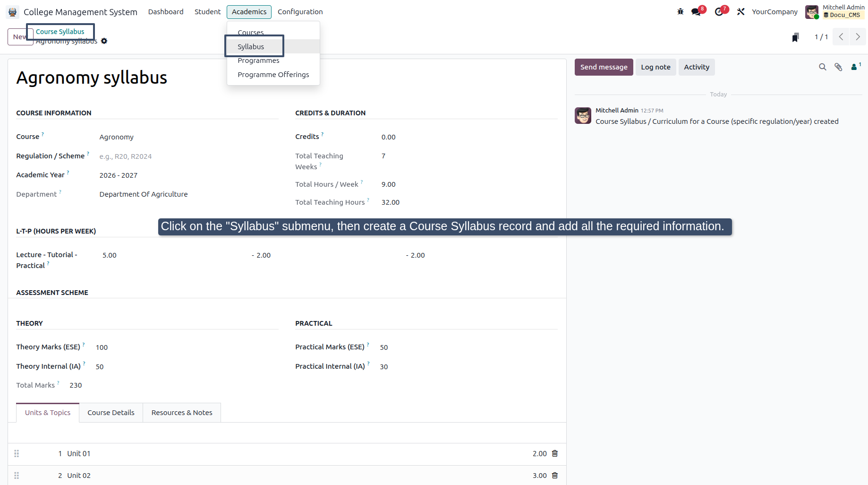Show followers icon in chatter

(856, 67)
